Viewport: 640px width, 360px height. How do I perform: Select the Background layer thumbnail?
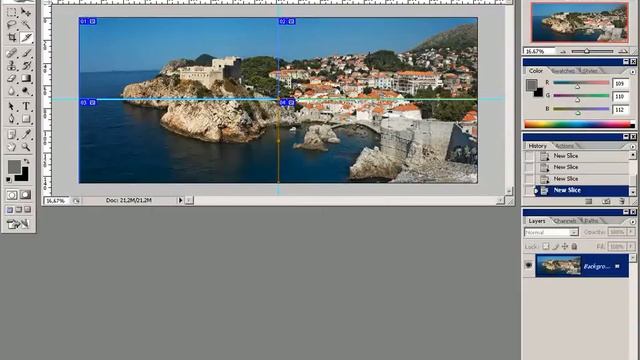point(558,266)
